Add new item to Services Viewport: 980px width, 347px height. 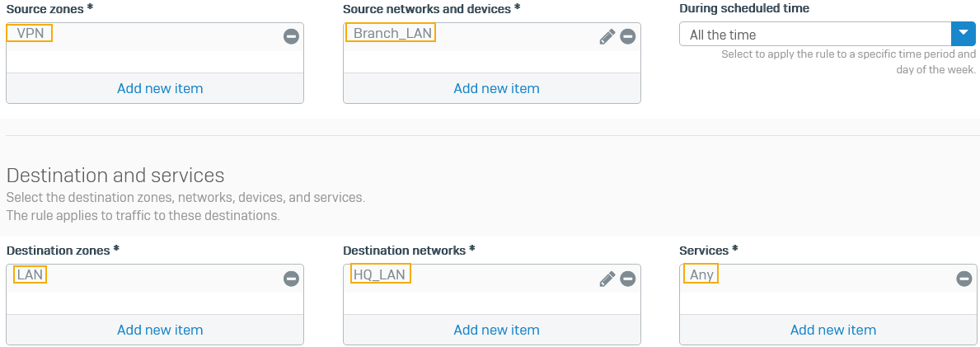(832, 330)
